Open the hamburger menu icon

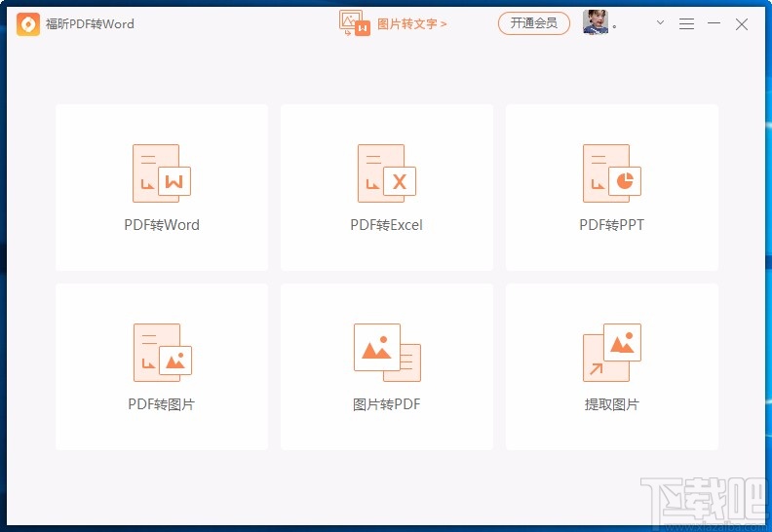(x=686, y=23)
